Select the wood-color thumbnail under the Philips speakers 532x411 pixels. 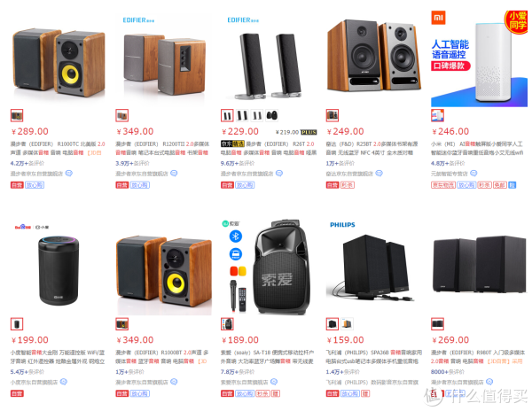point(347,324)
